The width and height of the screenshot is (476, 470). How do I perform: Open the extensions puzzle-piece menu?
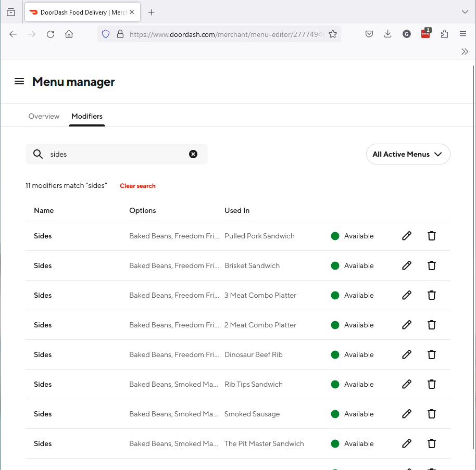tap(444, 34)
